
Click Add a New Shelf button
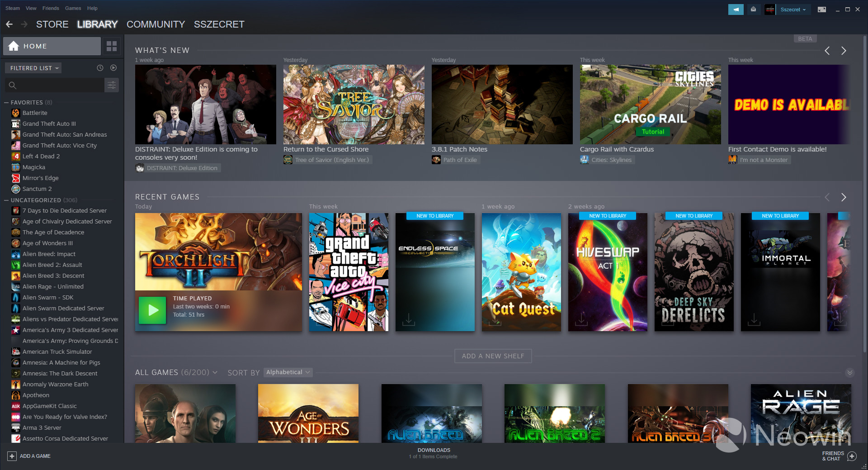493,356
